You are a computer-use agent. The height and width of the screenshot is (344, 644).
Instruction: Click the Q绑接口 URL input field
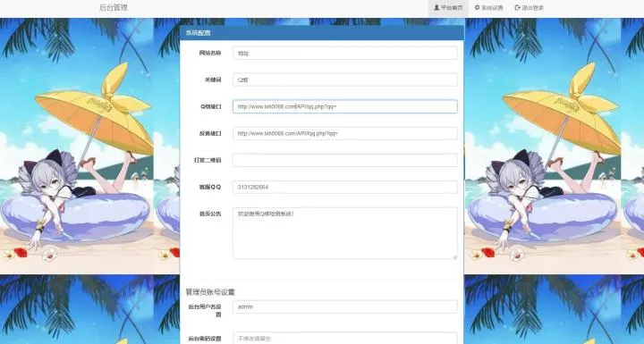click(344, 106)
